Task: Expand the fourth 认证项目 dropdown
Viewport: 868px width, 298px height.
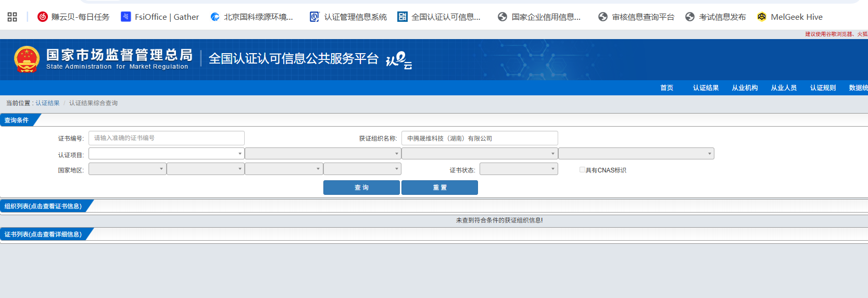Action: click(x=636, y=154)
